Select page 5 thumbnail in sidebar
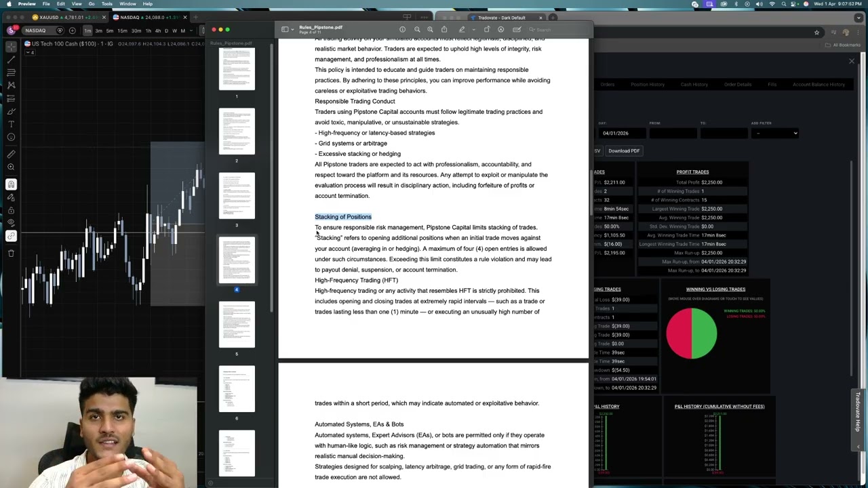The image size is (868, 488). 237,325
